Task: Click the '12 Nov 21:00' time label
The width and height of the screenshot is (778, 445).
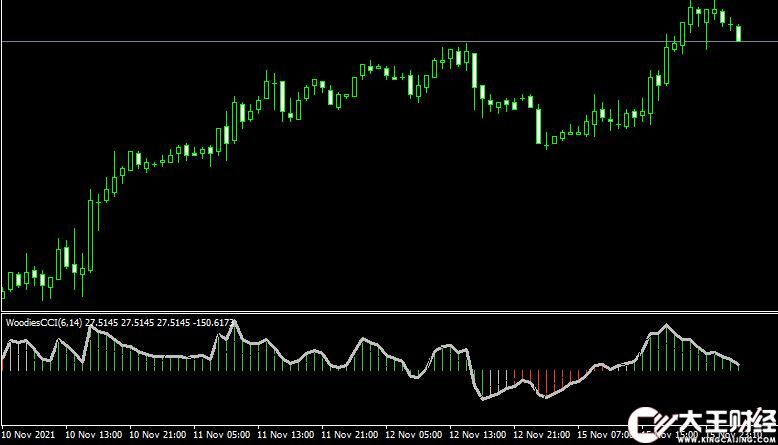Action: [542, 435]
